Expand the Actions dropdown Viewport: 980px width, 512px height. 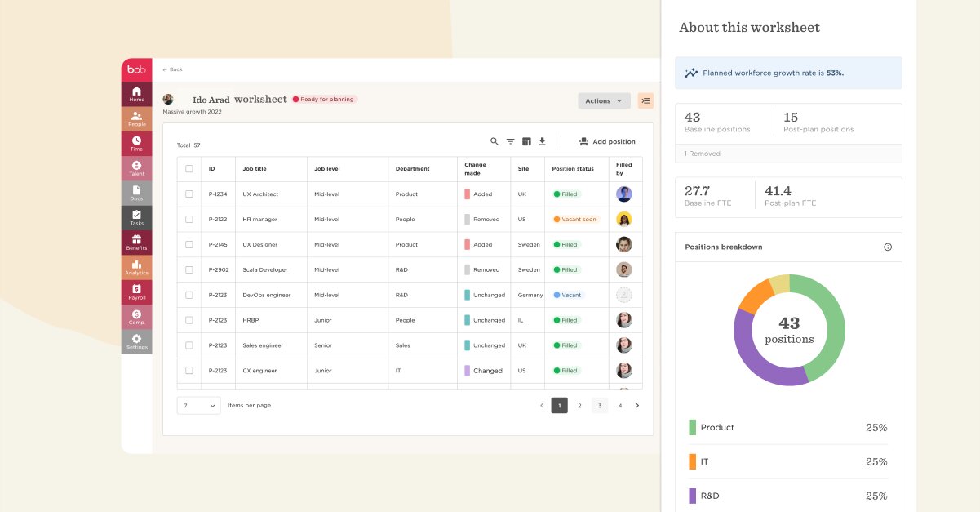coord(604,100)
